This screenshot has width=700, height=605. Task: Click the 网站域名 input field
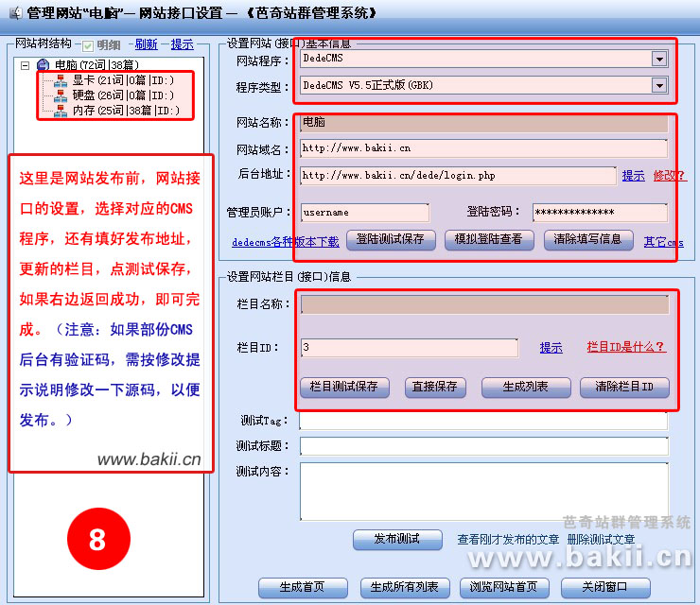(x=484, y=148)
